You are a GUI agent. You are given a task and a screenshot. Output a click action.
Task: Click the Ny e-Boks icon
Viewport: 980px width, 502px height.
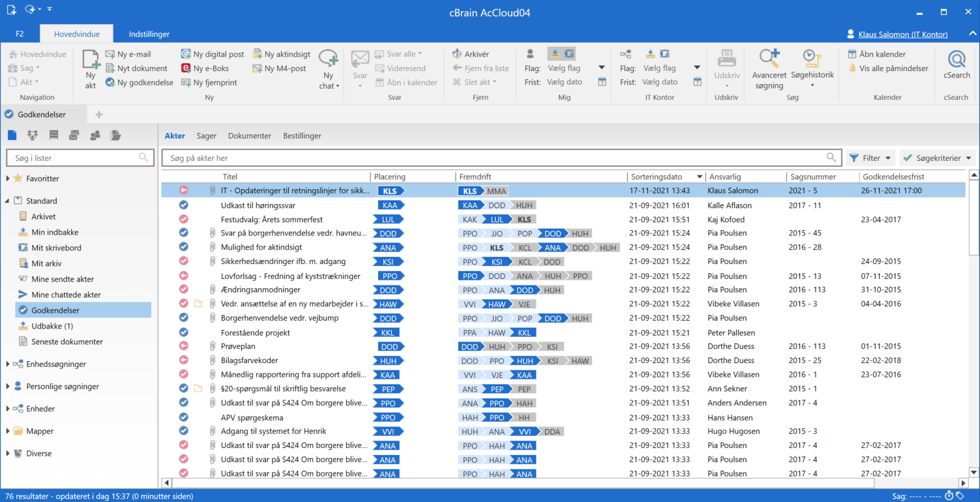186,68
